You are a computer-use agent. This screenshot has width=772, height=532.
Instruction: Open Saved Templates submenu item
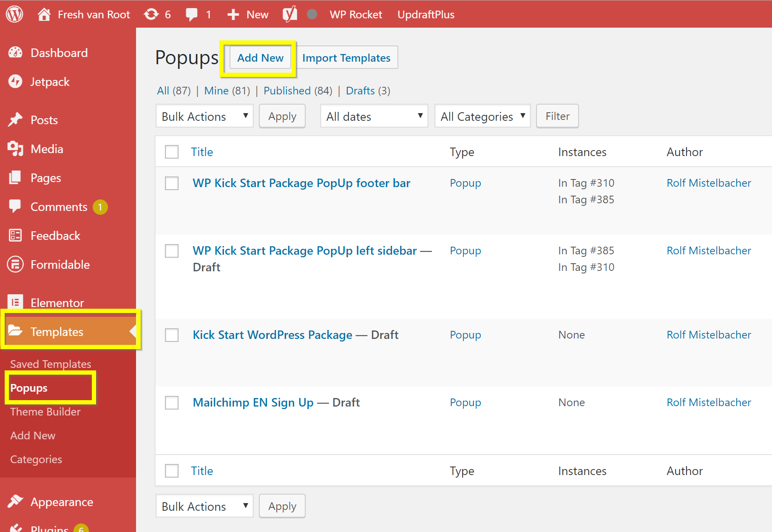(51, 364)
